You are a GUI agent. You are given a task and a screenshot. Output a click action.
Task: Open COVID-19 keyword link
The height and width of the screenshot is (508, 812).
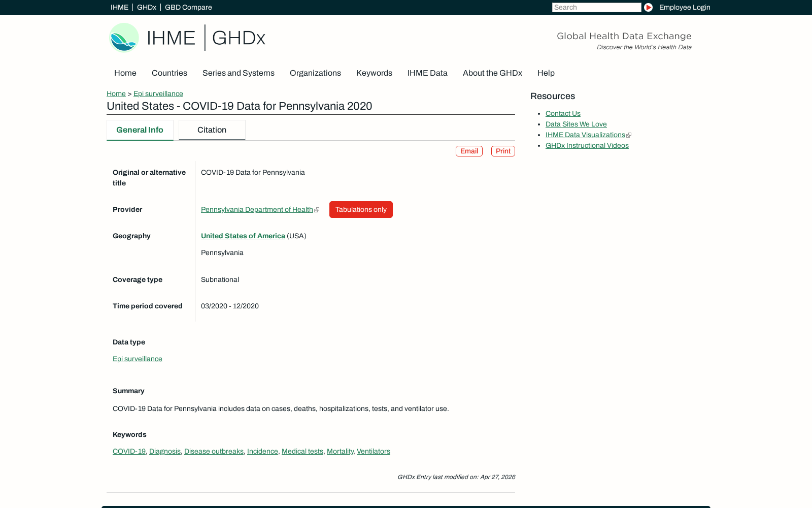pos(129,452)
